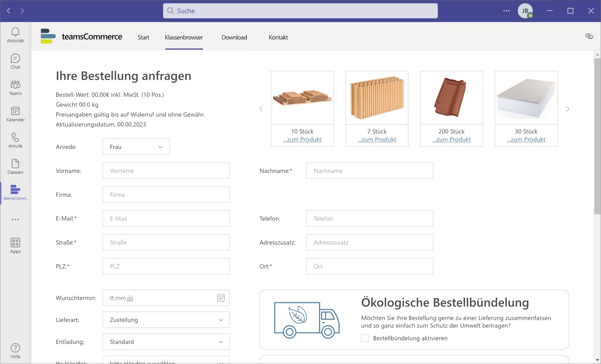601x364 pixels.
Task: Open the Entladung dropdown showing Standard
Action: coord(166,342)
